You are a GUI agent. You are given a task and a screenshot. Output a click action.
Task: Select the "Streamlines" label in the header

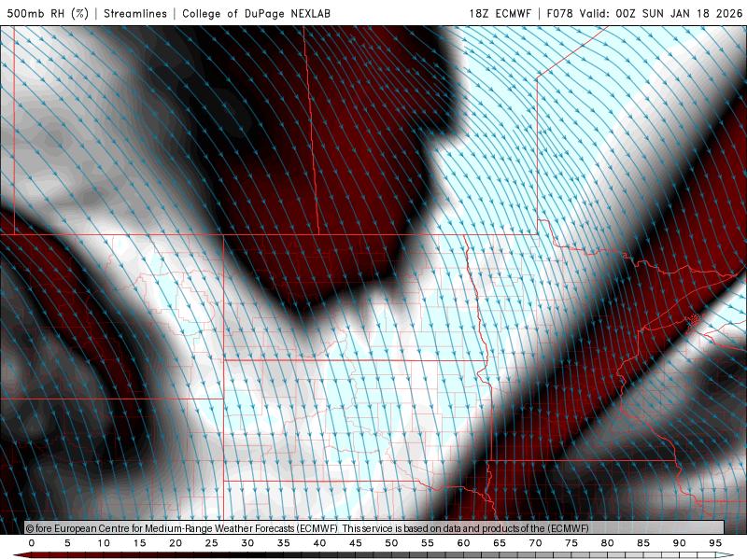pos(135,13)
